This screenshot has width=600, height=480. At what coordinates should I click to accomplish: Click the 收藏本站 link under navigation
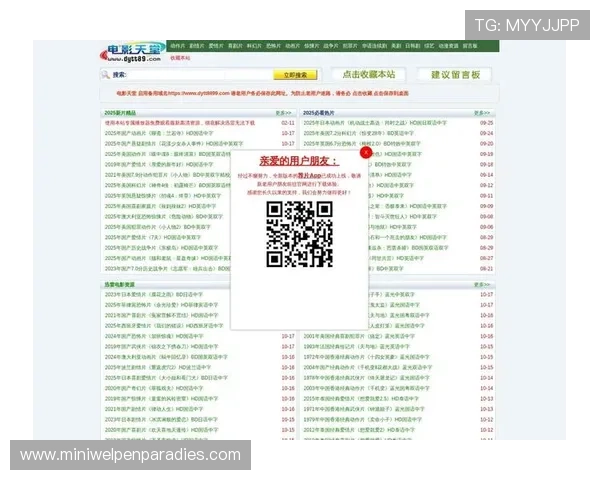[x=180, y=58]
